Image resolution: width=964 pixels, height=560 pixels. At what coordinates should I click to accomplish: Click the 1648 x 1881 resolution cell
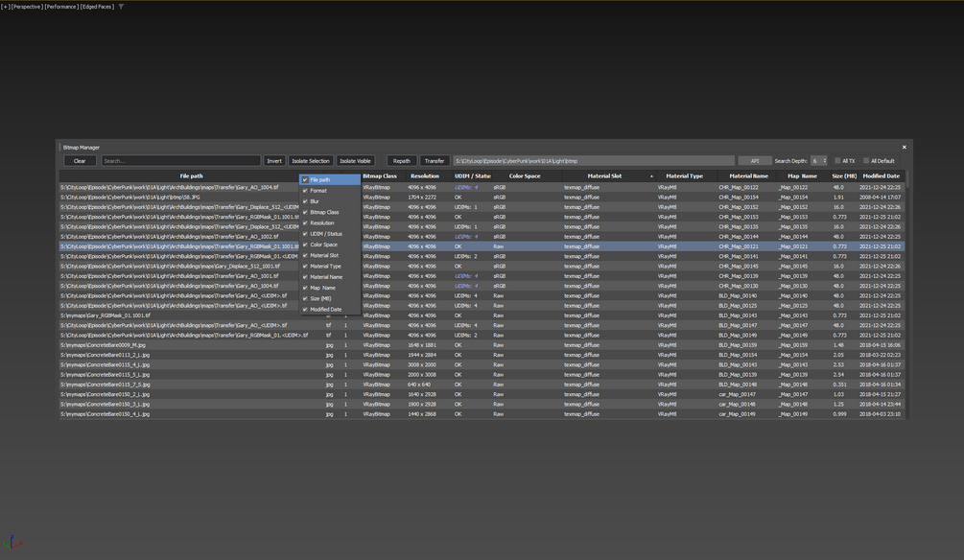click(x=422, y=345)
